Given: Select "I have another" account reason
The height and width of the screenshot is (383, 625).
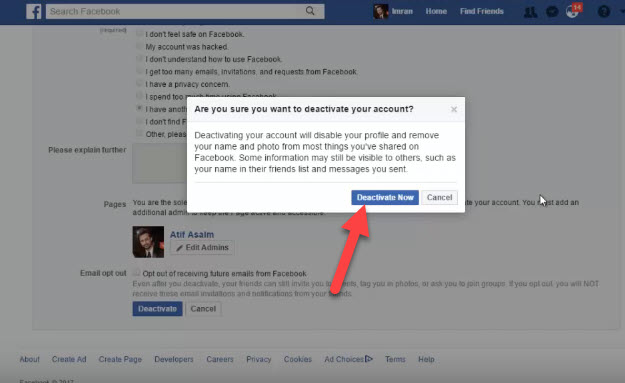Looking at the screenshot, I should click(139, 108).
